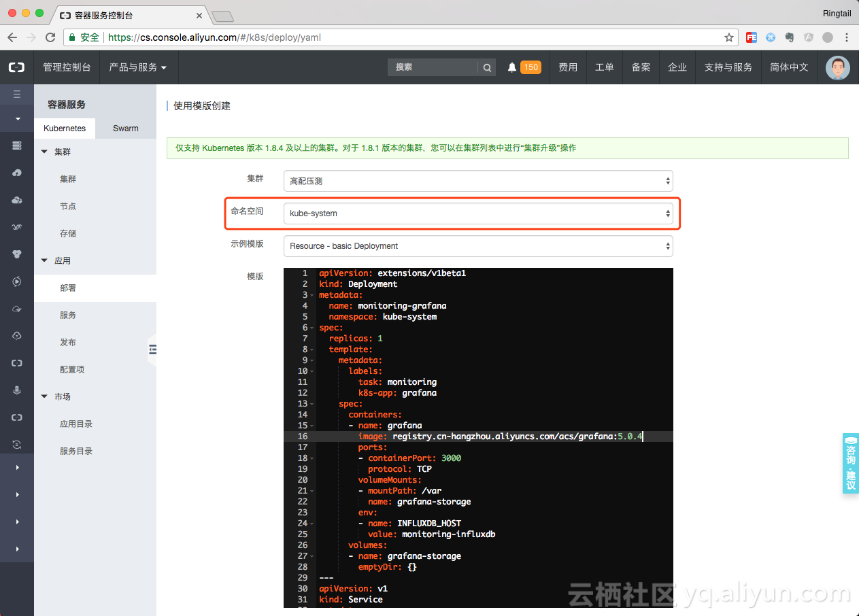Open the 备案 menu
The image size is (859, 616).
pos(641,67)
